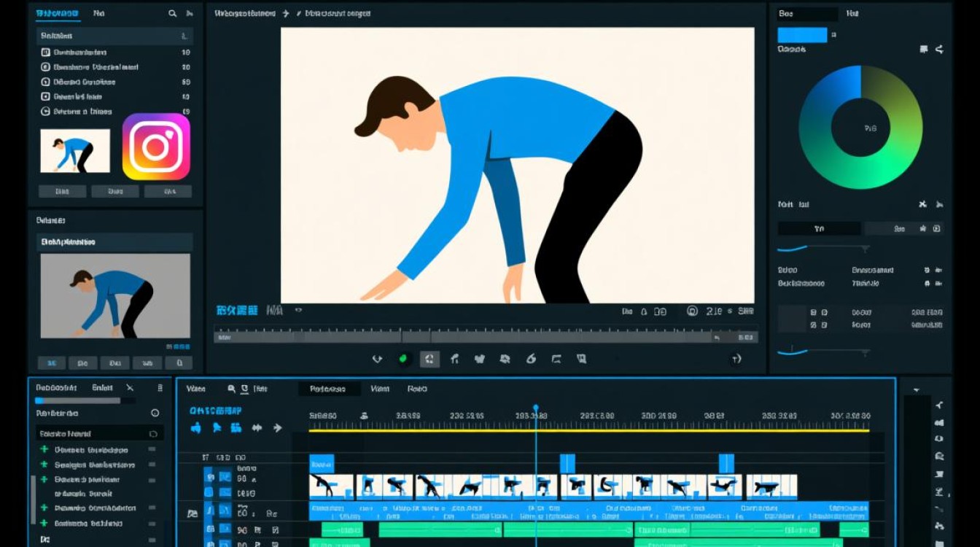
Task: Open the Instagram logo in the media panel
Action: [156, 147]
